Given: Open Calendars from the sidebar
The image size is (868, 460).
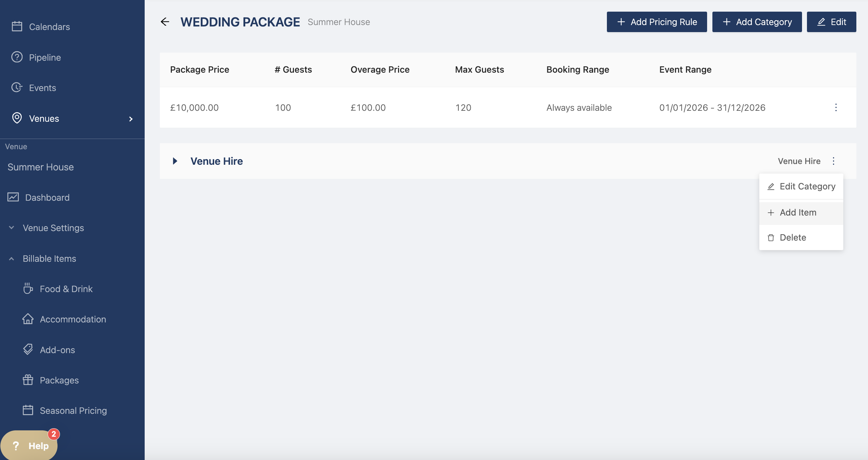Looking at the screenshot, I should pyautogui.click(x=49, y=27).
